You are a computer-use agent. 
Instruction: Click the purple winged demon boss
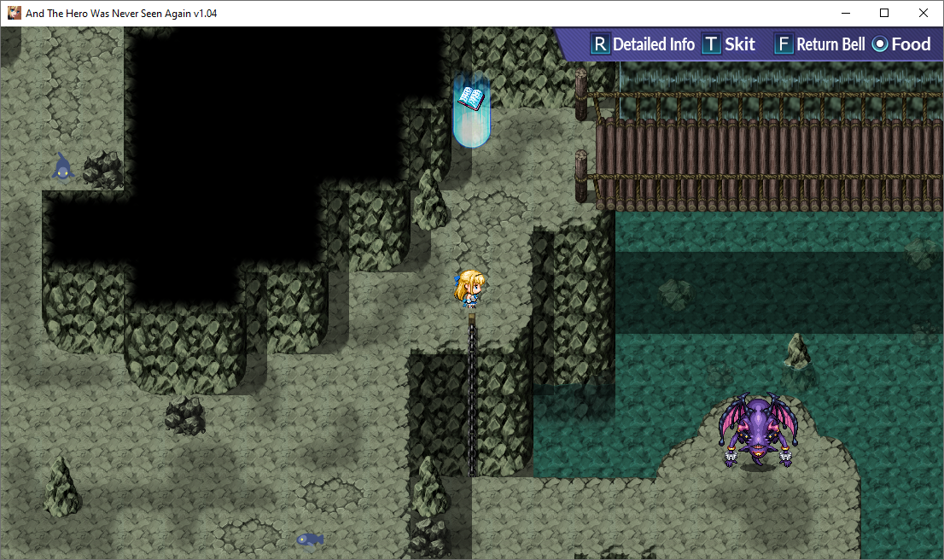(759, 430)
